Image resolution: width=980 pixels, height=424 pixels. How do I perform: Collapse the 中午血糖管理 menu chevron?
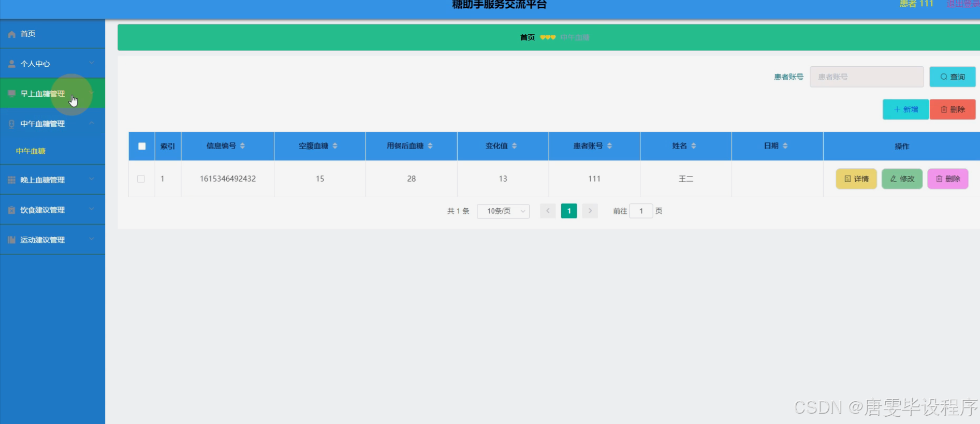coord(92,123)
